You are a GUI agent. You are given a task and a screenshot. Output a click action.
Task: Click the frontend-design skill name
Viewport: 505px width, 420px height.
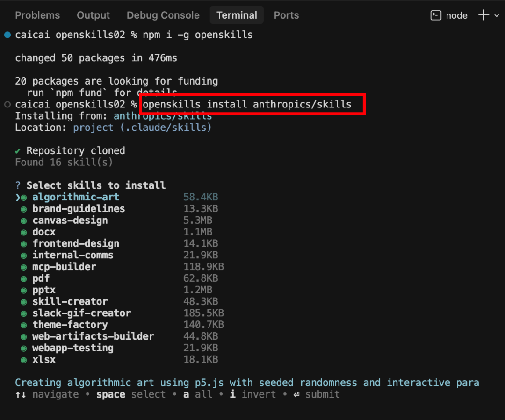tap(76, 243)
